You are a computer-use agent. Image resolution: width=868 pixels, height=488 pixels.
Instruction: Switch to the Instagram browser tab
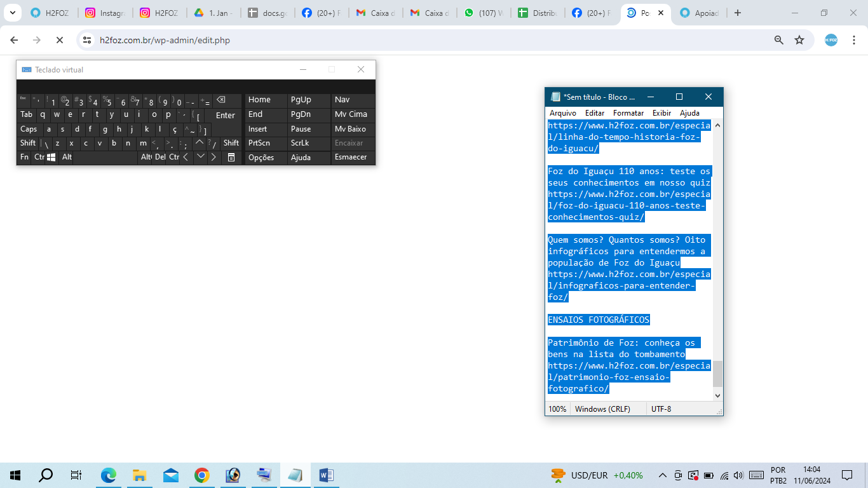click(x=105, y=13)
